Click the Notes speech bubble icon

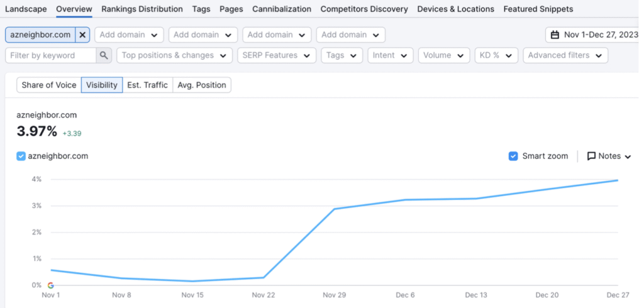coord(591,156)
